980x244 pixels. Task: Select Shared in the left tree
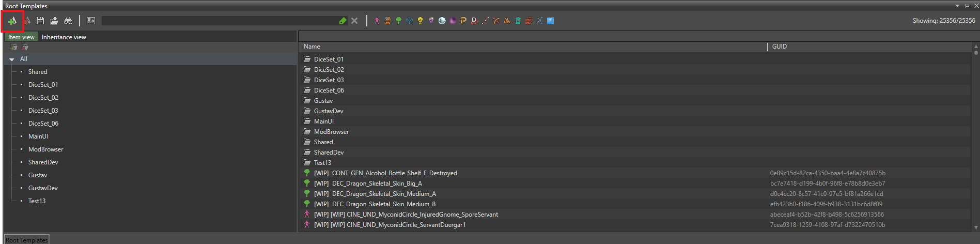38,72
